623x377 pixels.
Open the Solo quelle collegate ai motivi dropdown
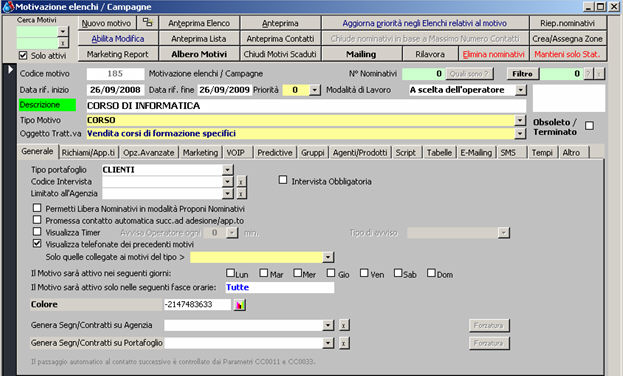[328, 257]
